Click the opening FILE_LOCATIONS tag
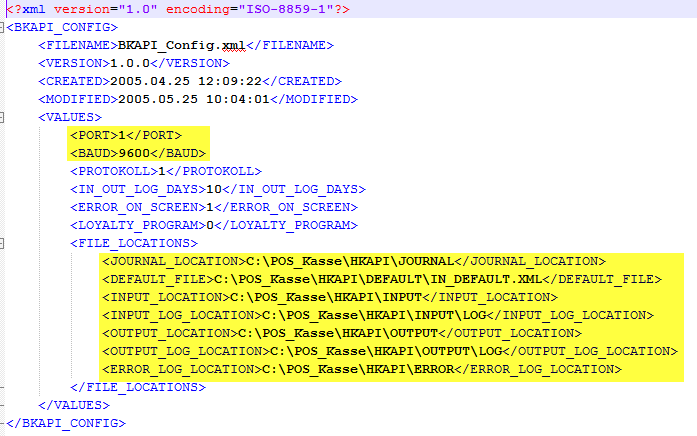This screenshot has width=697, height=436. tap(133, 243)
